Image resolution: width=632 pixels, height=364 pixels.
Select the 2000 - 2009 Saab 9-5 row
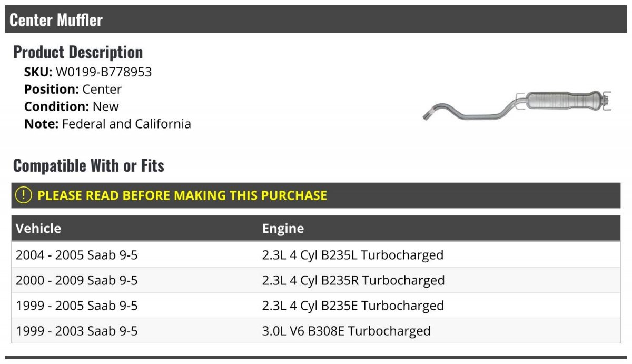(x=77, y=280)
